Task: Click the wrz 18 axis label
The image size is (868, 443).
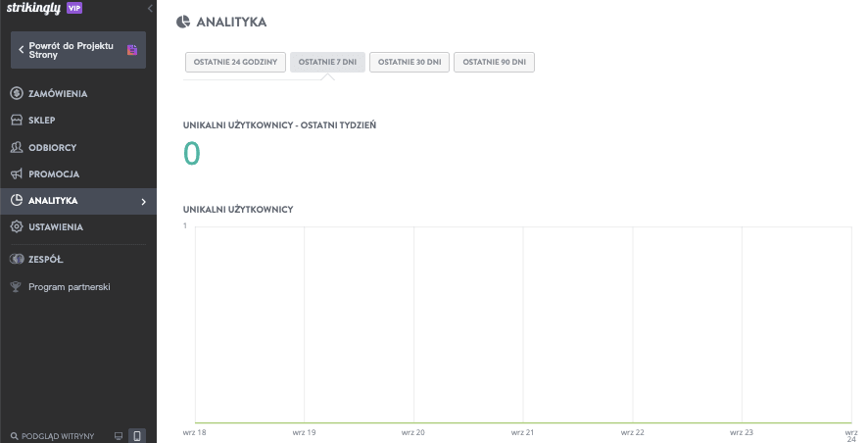Action: pyautogui.click(x=194, y=432)
